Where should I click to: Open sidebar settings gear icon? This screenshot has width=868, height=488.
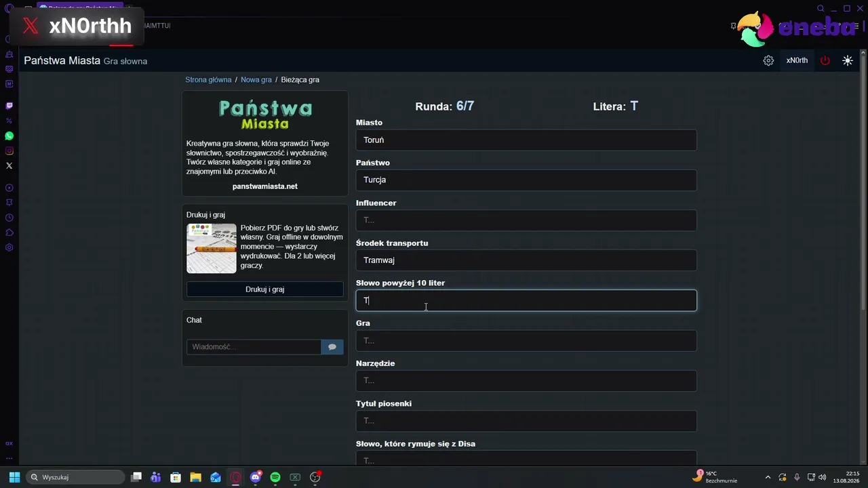click(x=9, y=247)
